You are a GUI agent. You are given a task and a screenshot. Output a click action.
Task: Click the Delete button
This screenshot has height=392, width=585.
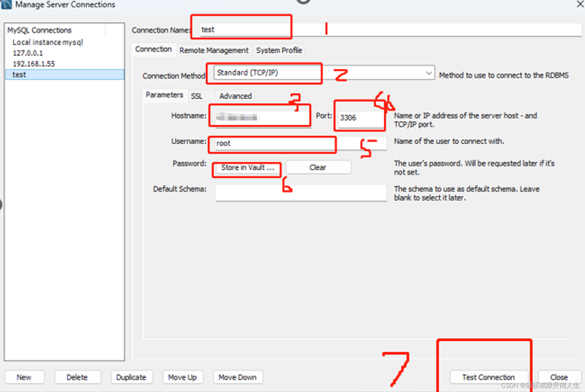pos(77,377)
